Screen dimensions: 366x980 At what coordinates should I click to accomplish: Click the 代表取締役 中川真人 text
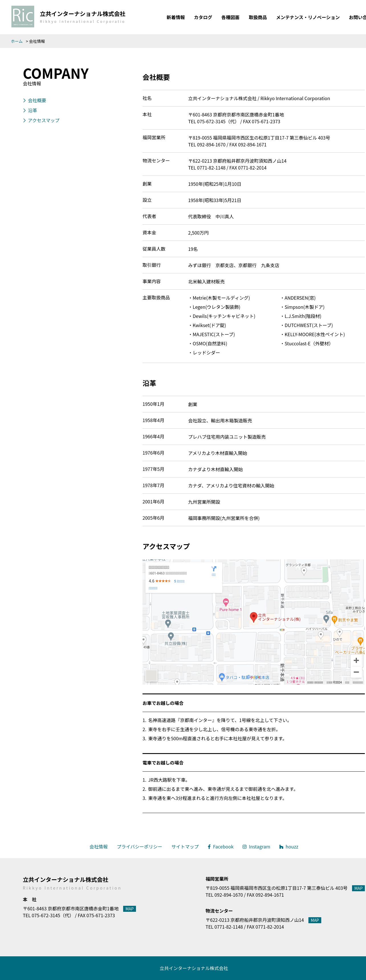click(211, 217)
